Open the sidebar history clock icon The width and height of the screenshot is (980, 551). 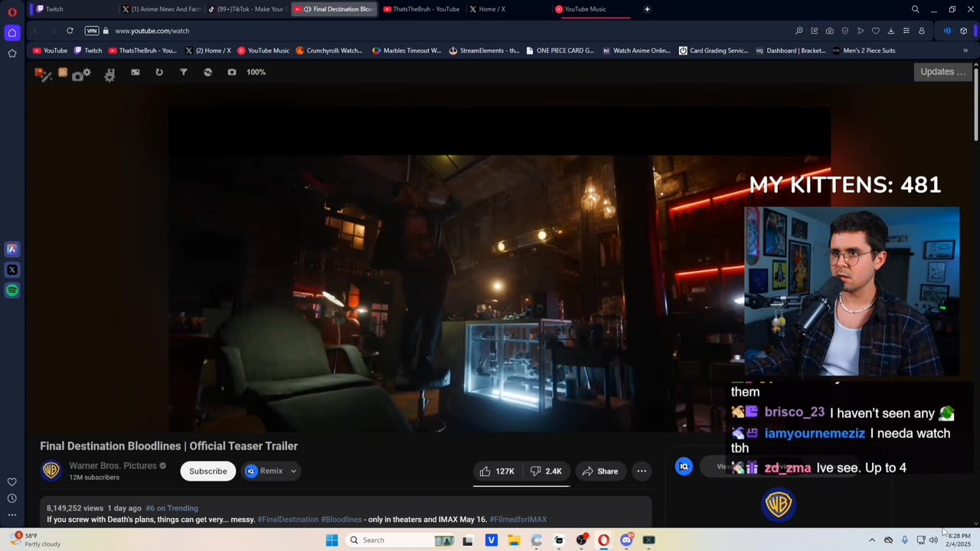(12, 498)
